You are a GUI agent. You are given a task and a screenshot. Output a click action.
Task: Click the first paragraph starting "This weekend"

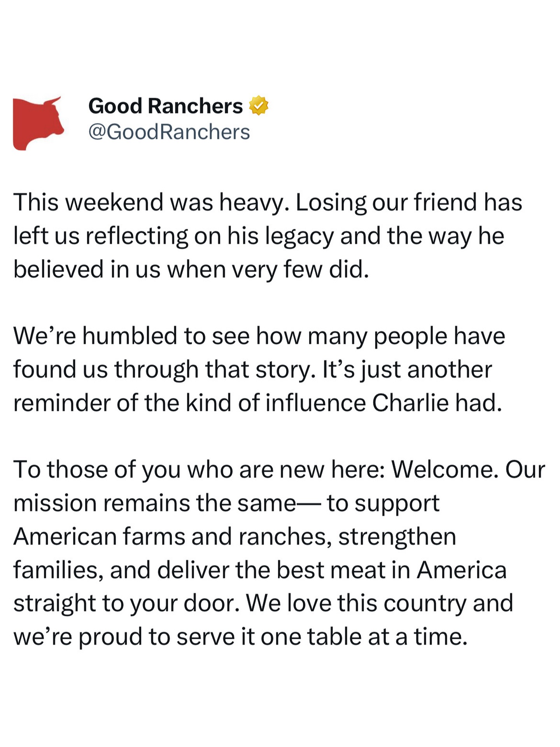tap(268, 236)
